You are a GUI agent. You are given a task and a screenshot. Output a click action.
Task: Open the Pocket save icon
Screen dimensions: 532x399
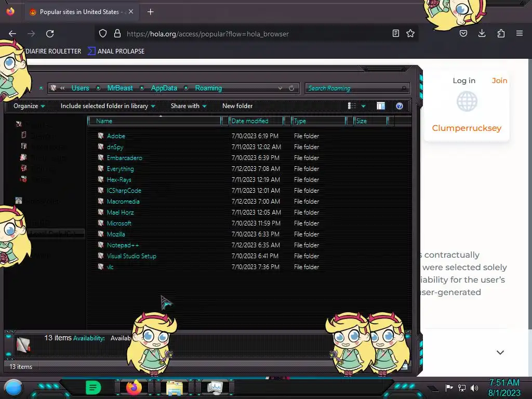tap(463, 33)
